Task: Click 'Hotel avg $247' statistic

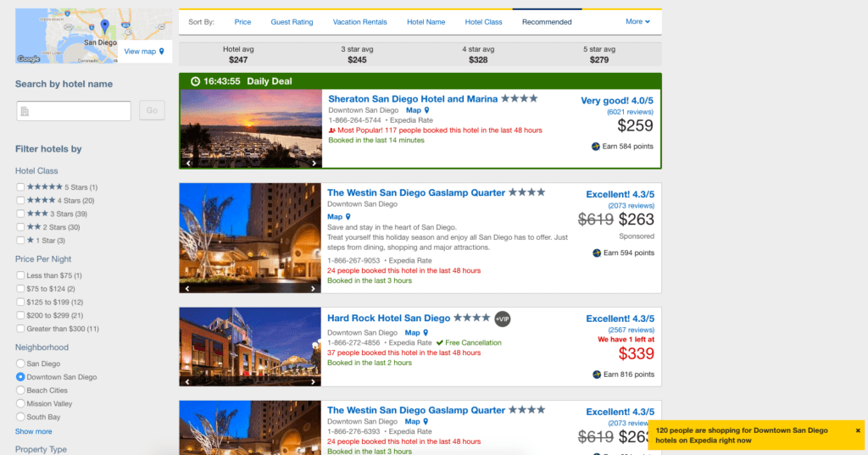Action: [x=238, y=54]
